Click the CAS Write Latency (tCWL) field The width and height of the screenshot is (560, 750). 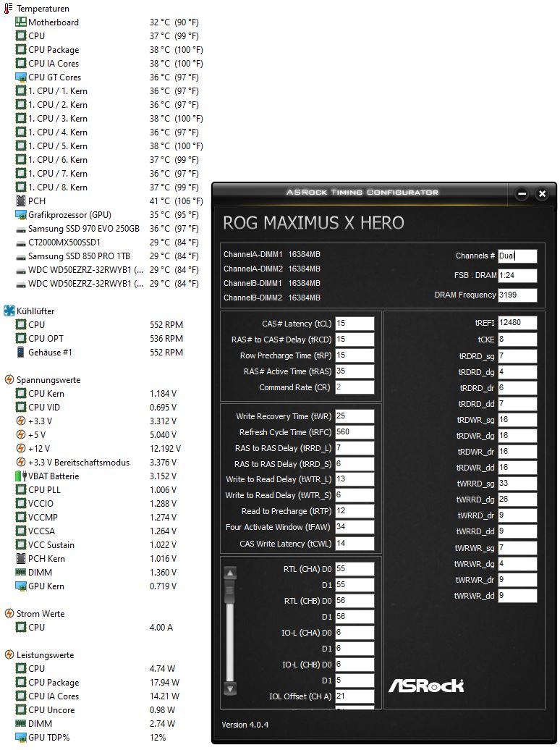coord(355,544)
